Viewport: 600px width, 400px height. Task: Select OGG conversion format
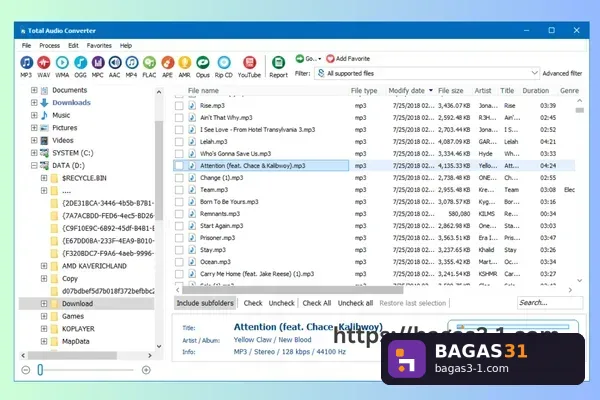point(80,63)
